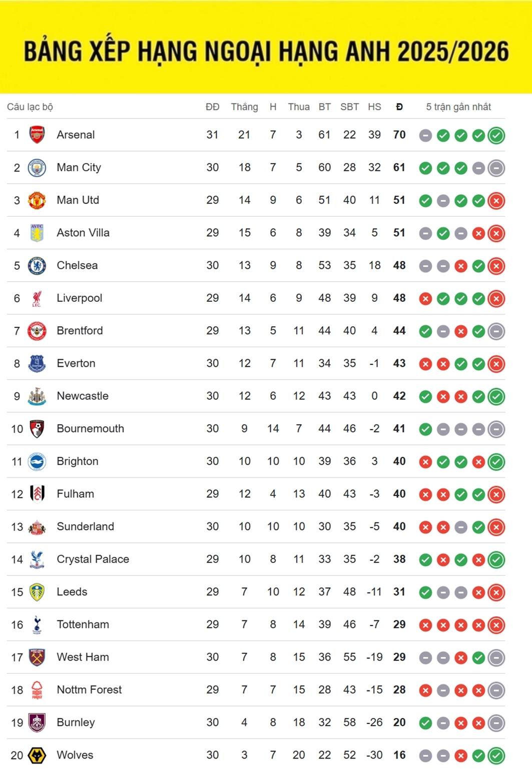Sort by the Thua column header

click(299, 107)
